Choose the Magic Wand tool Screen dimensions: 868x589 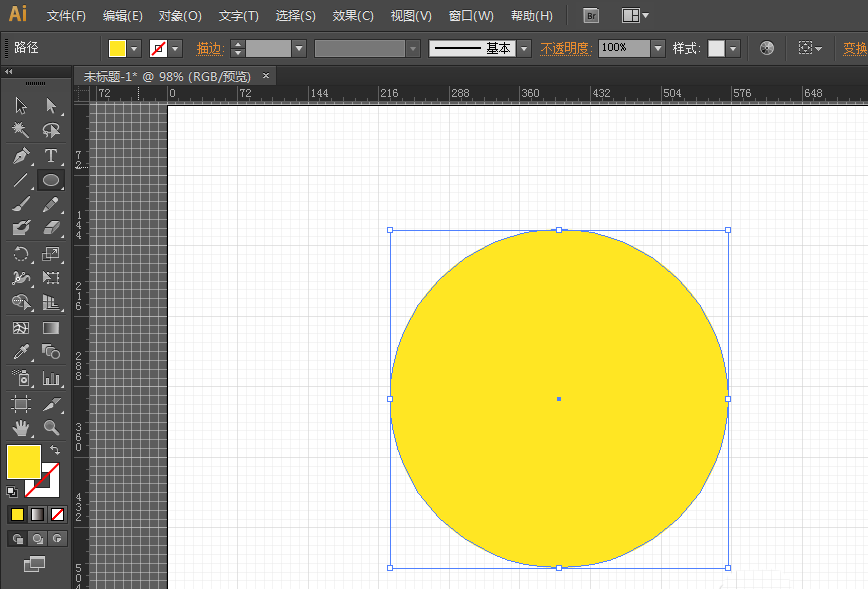20,131
